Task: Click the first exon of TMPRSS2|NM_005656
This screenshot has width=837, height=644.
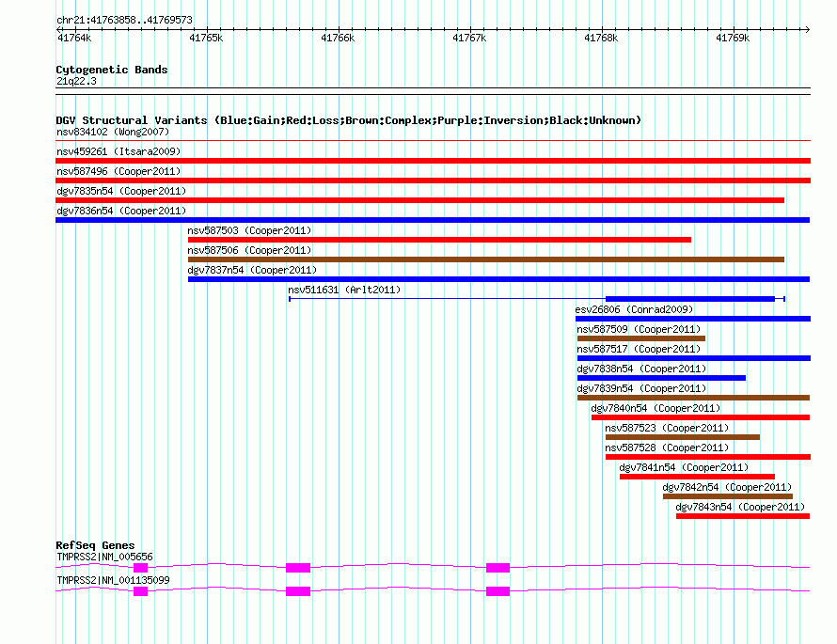Action: tap(140, 568)
